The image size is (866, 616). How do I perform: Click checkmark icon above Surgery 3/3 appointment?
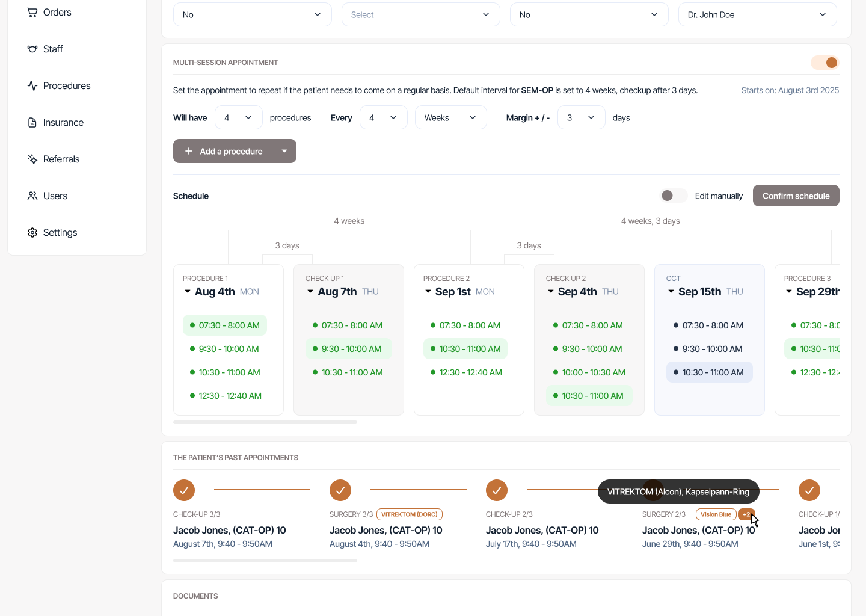pos(340,490)
